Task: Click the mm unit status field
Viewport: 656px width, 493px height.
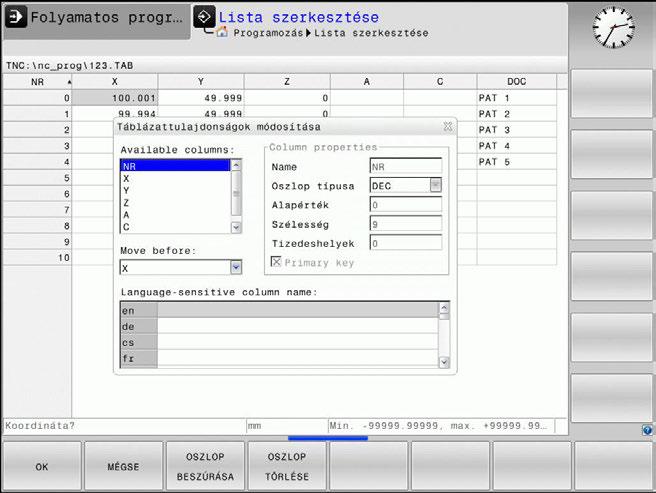Action: coord(287,426)
